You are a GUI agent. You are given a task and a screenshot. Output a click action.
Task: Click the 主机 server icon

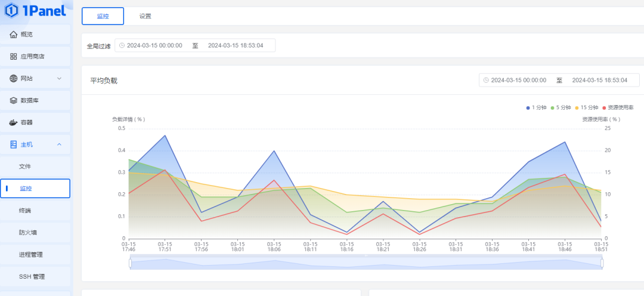point(14,144)
